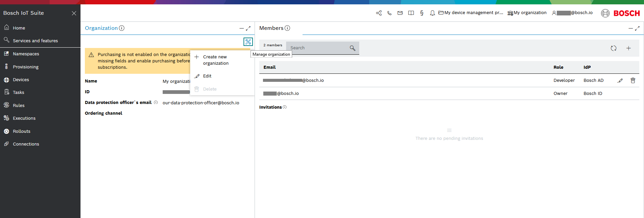The image size is (644, 218).
Task: Click the search magnifier icon
Action: point(353,48)
